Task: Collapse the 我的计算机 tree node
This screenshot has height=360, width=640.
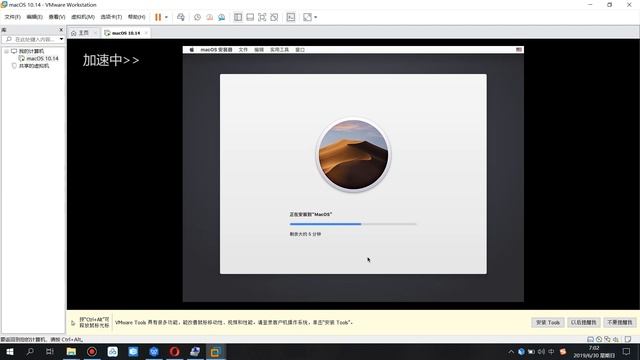Action: point(7,51)
